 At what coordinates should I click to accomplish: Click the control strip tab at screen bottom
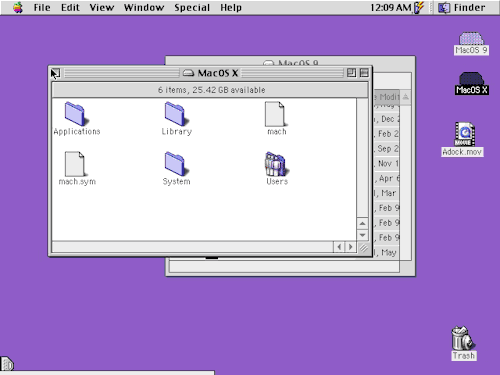pos(7,364)
